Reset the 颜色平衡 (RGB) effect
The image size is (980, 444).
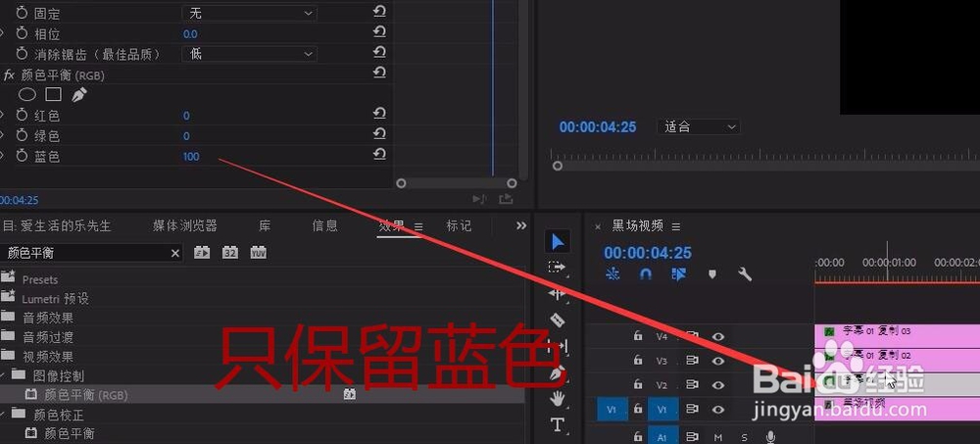coord(379,73)
